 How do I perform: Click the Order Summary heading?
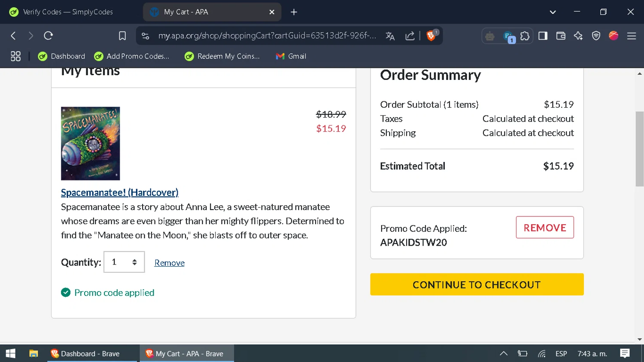[x=431, y=75]
